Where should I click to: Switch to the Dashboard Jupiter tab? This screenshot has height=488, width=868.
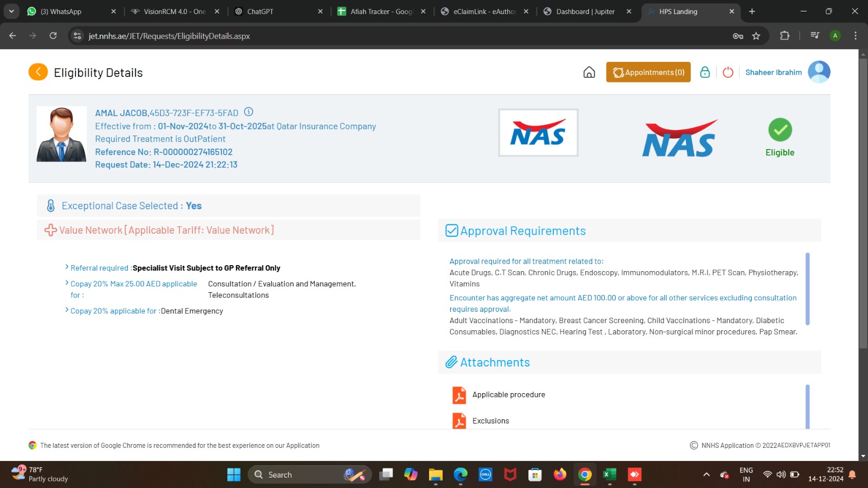[x=588, y=11]
